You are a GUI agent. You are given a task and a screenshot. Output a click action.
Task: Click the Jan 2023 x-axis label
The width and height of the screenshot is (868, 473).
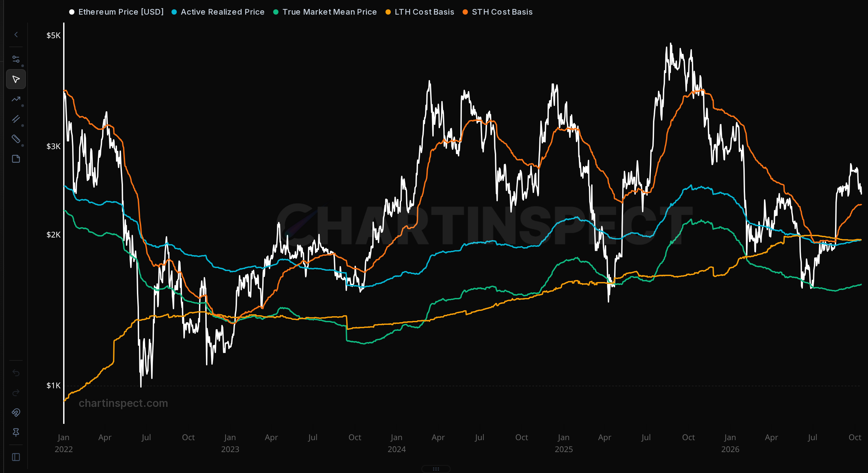(230, 443)
